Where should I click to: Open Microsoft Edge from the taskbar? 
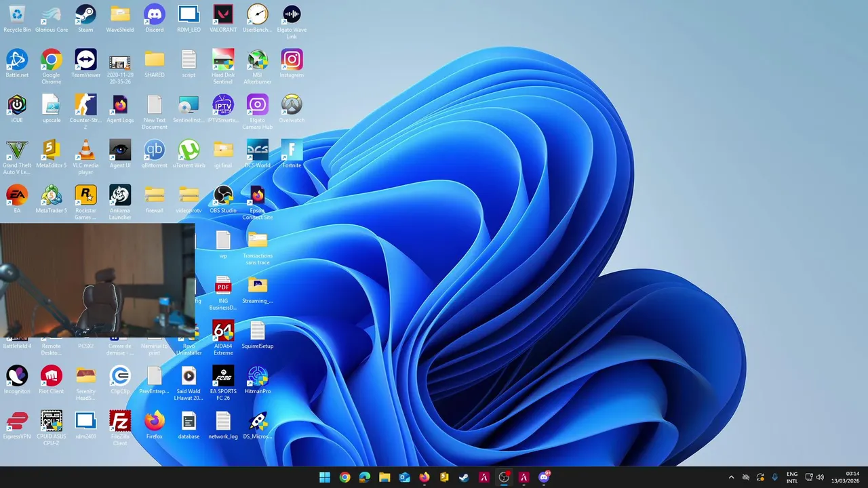(x=365, y=477)
